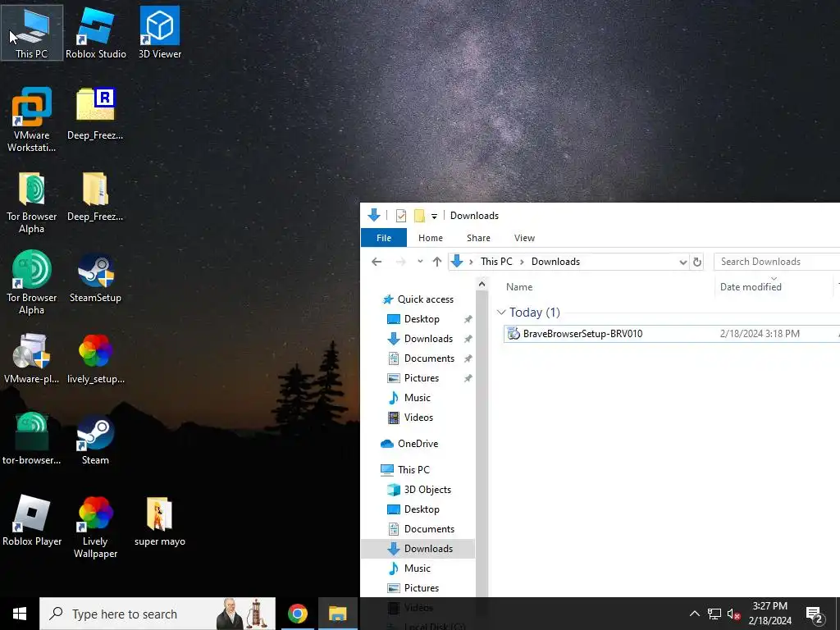Navigate back in File Explorer
The height and width of the screenshot is (630, 840).
(x=377, y=262)
